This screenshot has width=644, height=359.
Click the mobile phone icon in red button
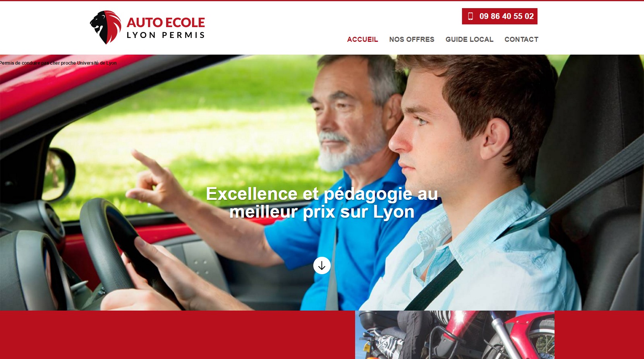(x=471, y=16)
